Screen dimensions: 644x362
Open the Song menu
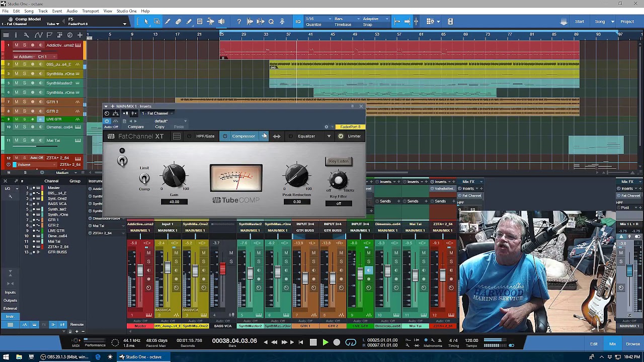click(x=29, y=11)
